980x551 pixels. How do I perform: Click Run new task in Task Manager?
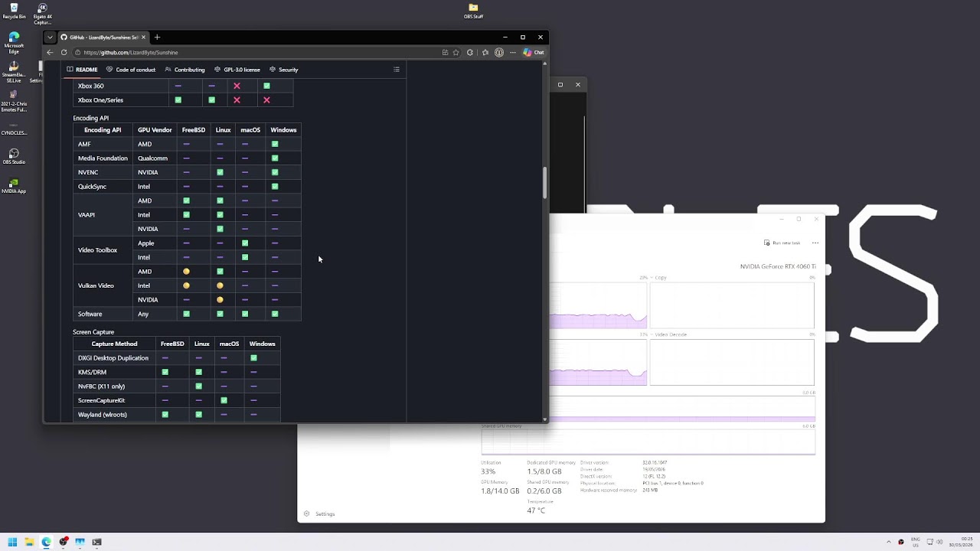tap(782, 243)
